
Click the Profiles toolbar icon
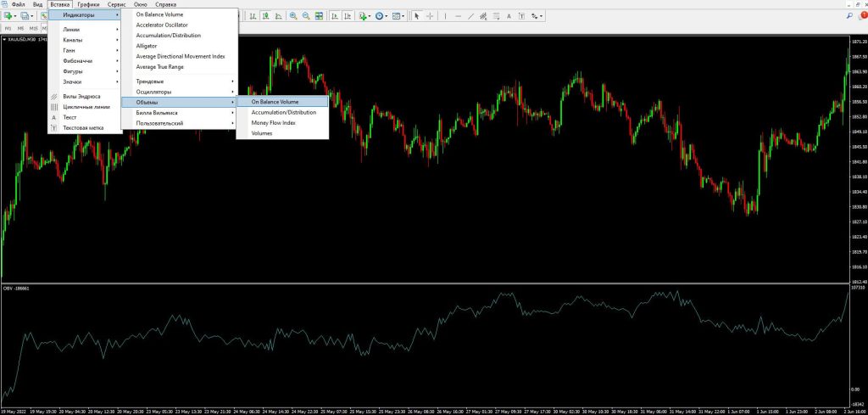(x=26, y=16)
